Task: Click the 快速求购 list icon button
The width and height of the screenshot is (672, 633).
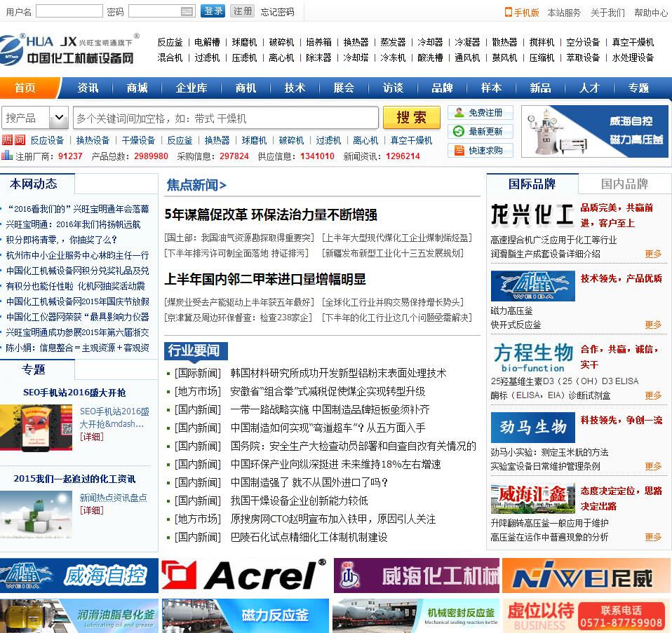Action: (x=481, y=150)
